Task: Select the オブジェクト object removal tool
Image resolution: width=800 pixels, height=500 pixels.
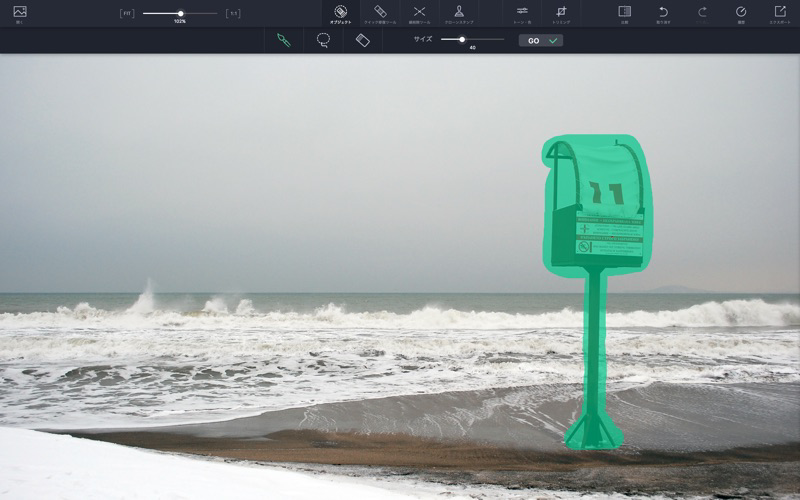Action: click(340, 14)
